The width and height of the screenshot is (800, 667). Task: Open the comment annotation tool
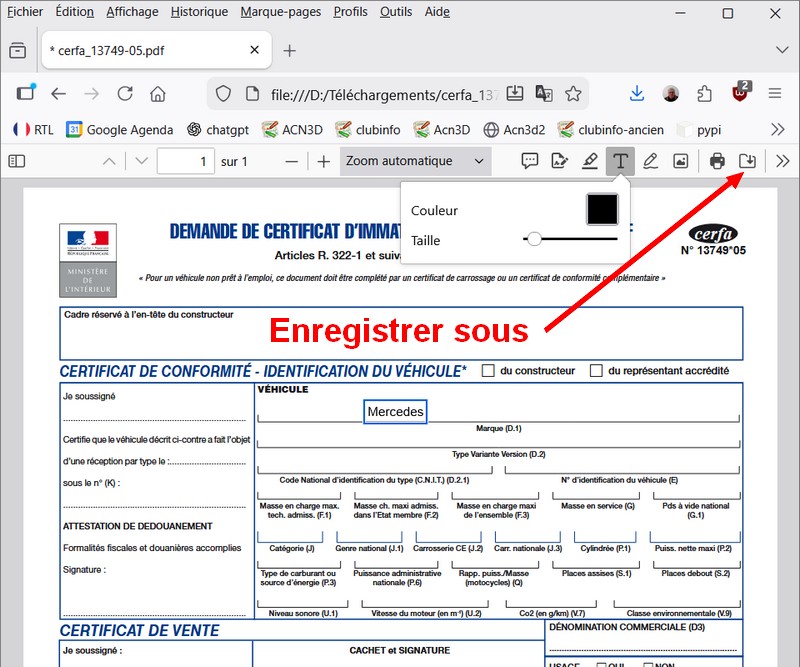point(530,161)
